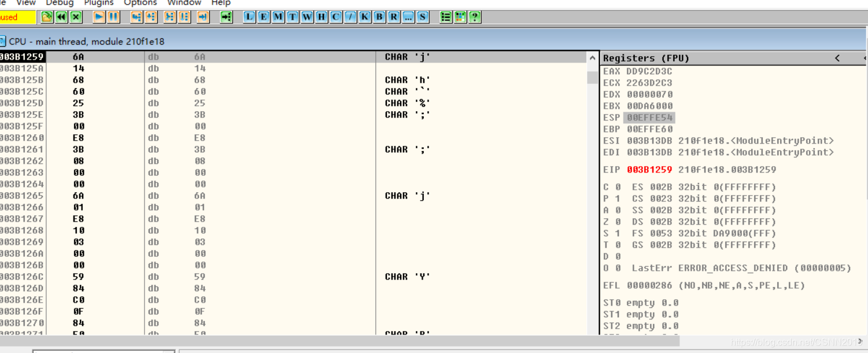This screenshot has width=868, height=353.
Task: Select the EAX register value DD9C2D3C
Action: [649, 71]
